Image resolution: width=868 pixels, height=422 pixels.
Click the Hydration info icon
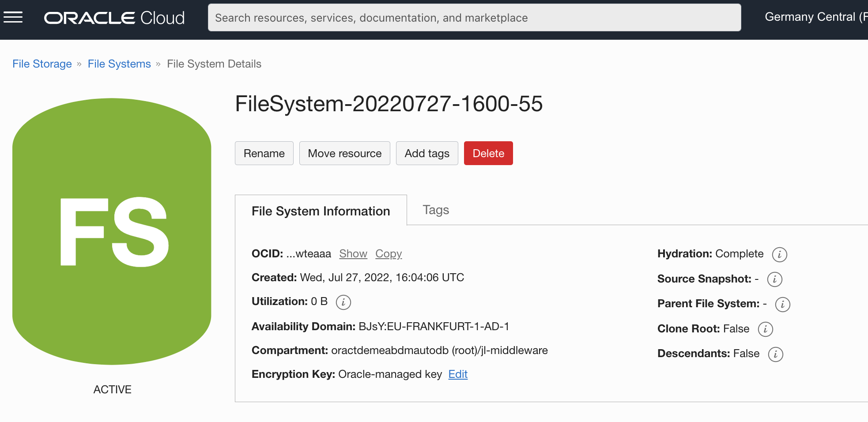pos(779,255)
